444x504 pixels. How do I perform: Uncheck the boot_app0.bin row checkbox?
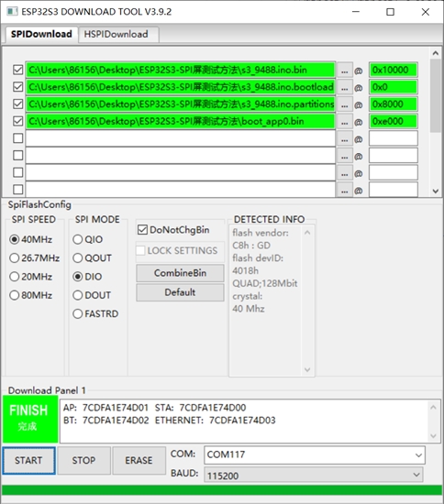click(18, 121)
